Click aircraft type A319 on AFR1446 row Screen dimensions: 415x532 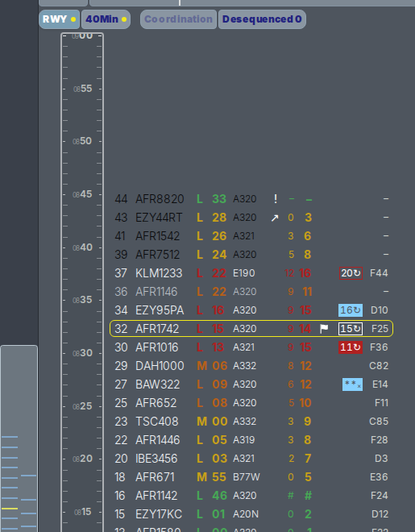pyautogui.click(x=244, y=440)
